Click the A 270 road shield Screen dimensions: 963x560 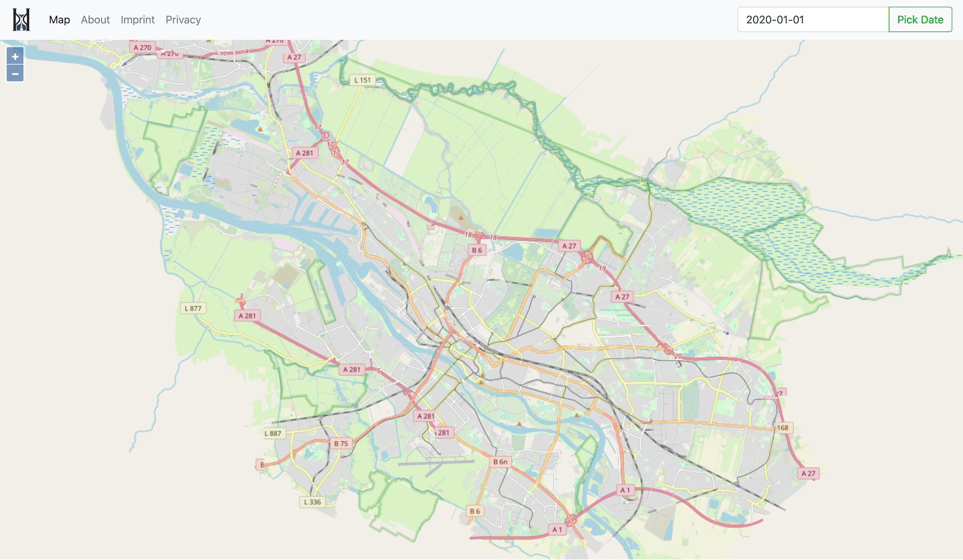pos(142,48)
